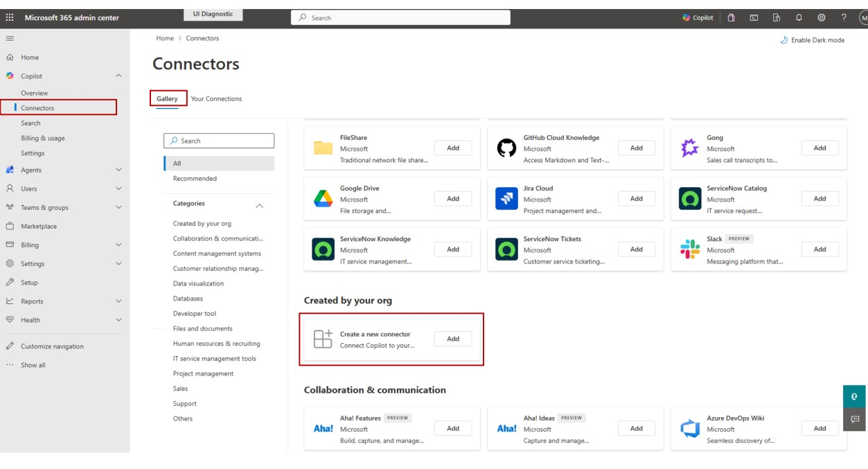Open Billing & usage under Copilot

pyautogui.click(x=43, y=138)
